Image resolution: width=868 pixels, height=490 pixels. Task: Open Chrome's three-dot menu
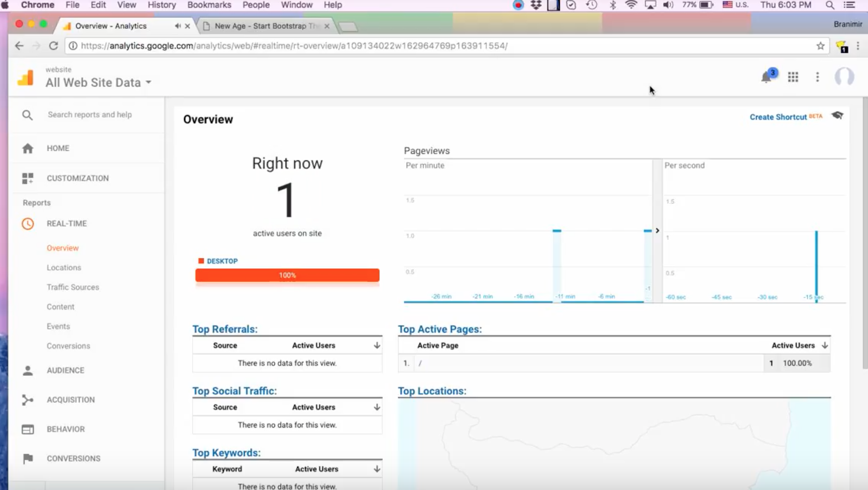(x=858, y=46)
